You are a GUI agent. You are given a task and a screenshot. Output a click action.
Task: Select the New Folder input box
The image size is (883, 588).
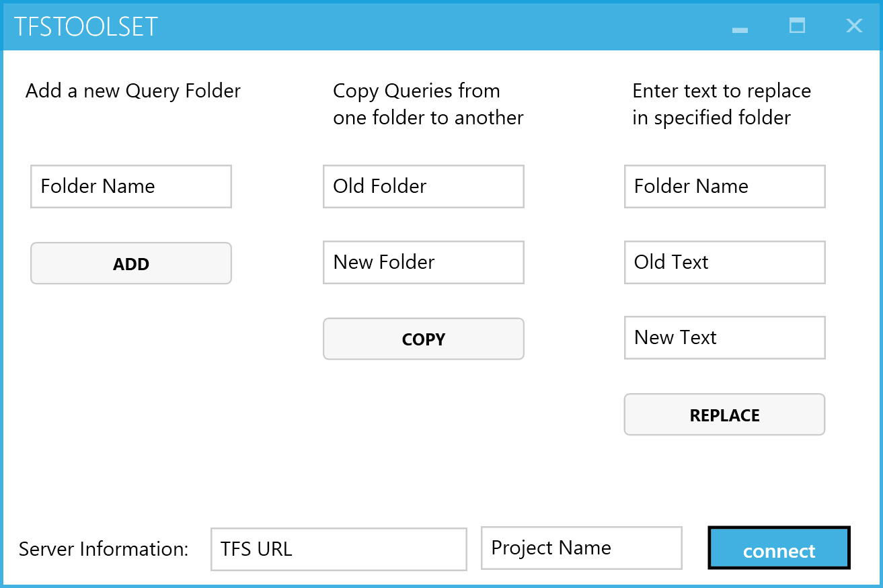[x=424, y=262]
